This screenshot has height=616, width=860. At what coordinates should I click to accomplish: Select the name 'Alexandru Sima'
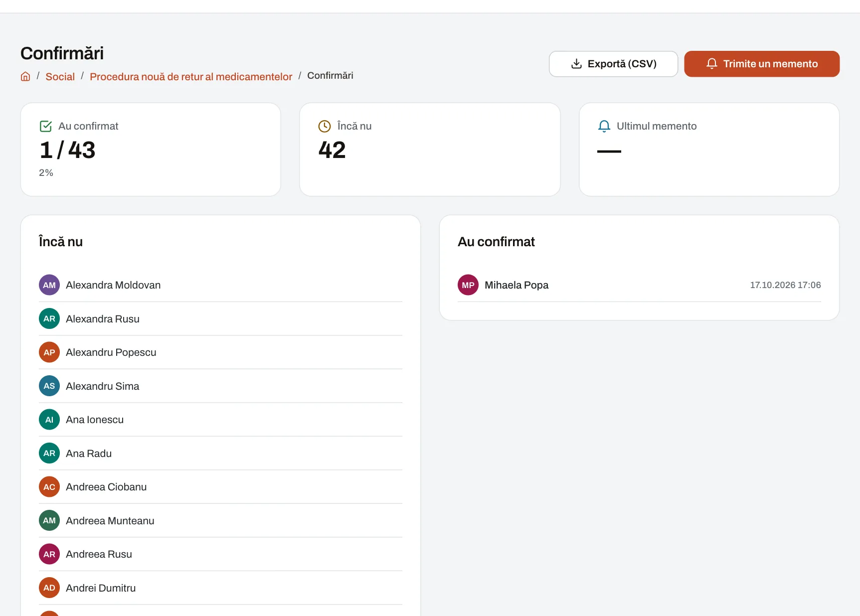[103, 386]
